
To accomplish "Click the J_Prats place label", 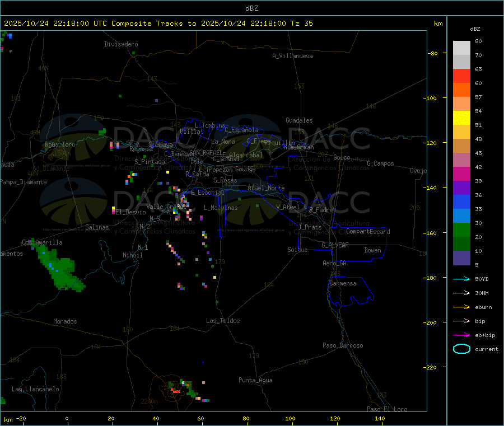I will click(310, 227).
